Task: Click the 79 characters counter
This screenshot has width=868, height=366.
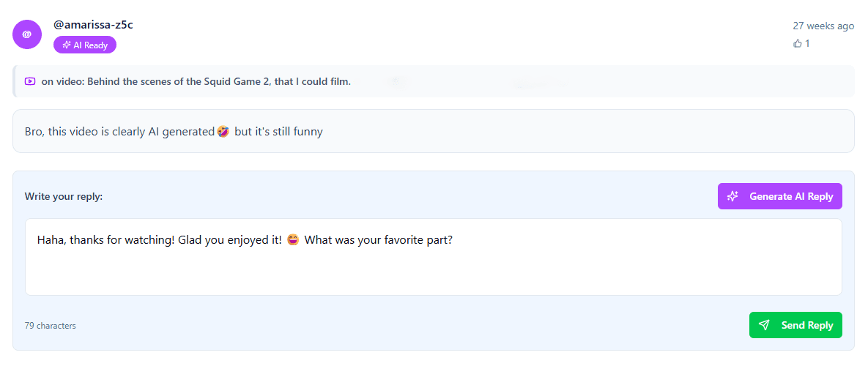Action: tap(51, 326)
